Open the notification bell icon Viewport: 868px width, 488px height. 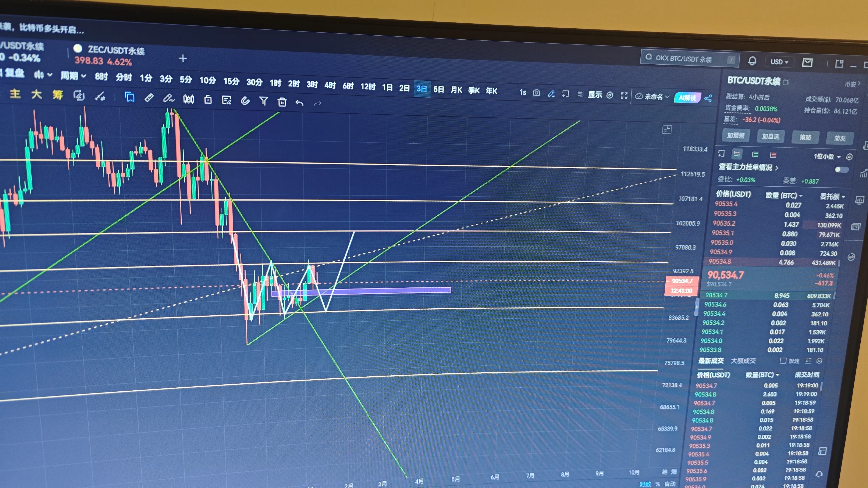(x=752, y=61)
